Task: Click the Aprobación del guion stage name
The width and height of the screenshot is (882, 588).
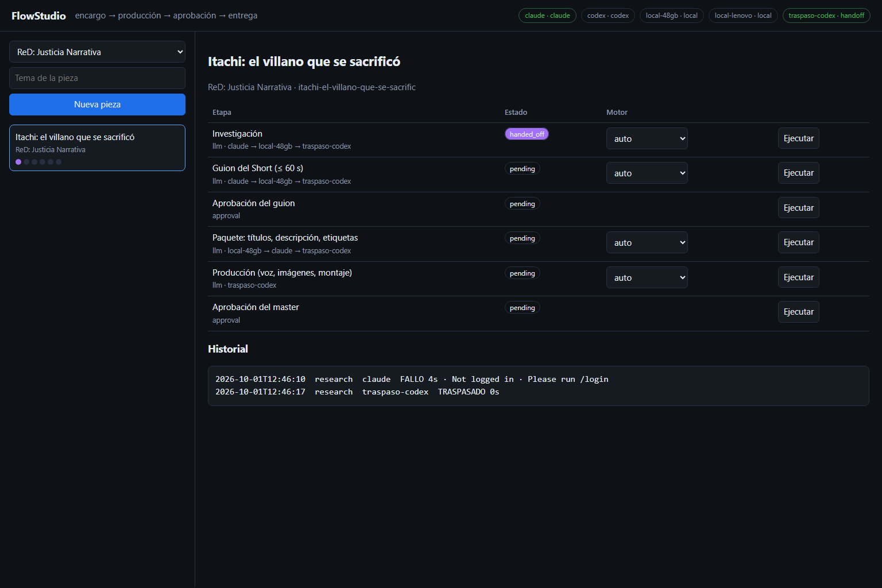Action: point(253,203)
